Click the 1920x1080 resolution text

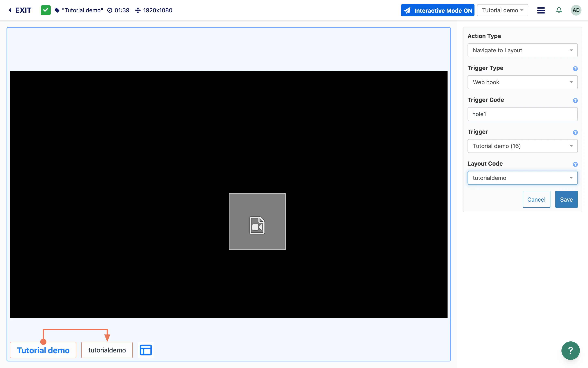pyautogui.click(x=158, y=10)
